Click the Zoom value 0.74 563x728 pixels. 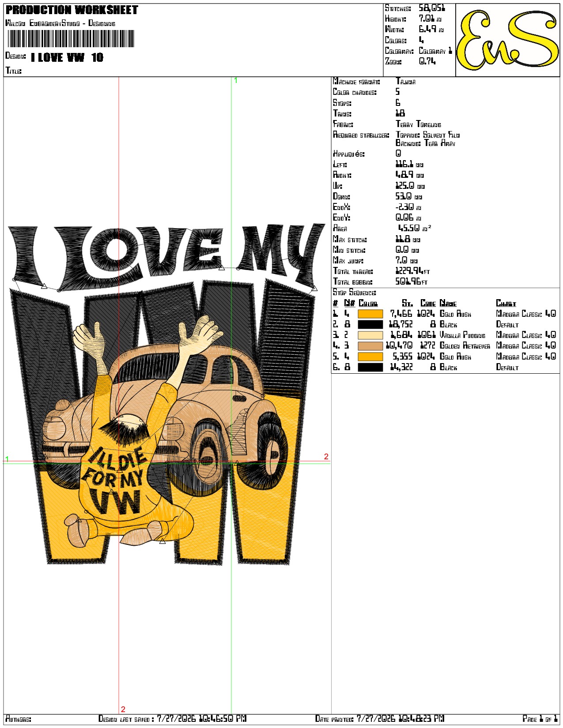coord(427,61)
